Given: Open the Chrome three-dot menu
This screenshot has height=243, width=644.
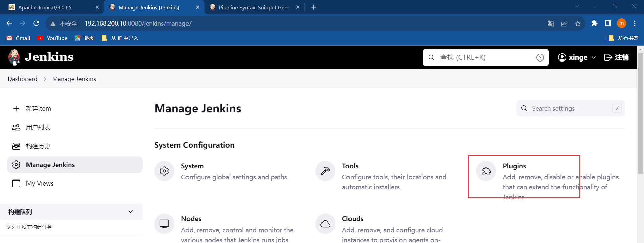Looking at the screenshot, I should (635, 23).
